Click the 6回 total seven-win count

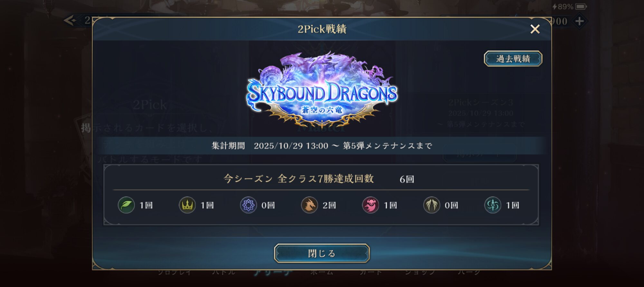[x=407, y=179]
